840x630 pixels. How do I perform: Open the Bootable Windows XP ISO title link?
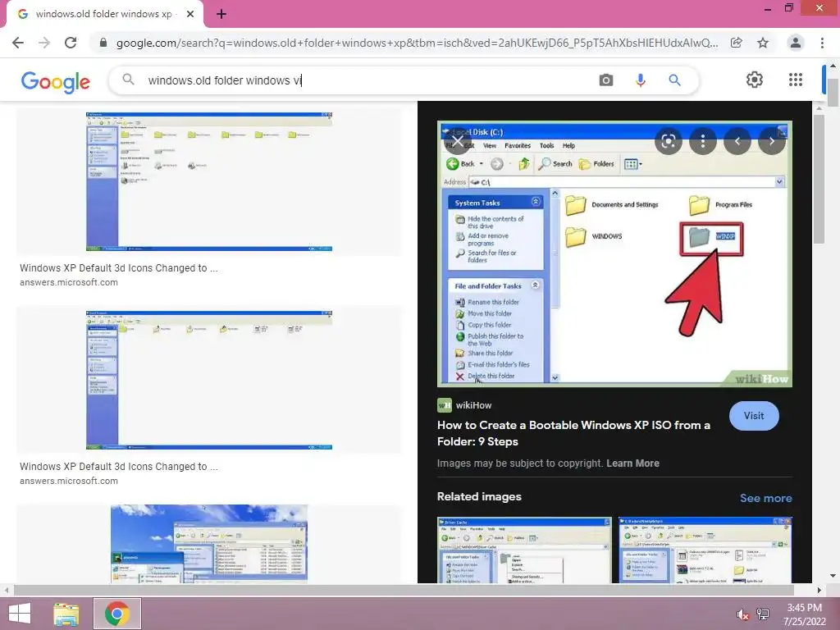click(573, 433)
